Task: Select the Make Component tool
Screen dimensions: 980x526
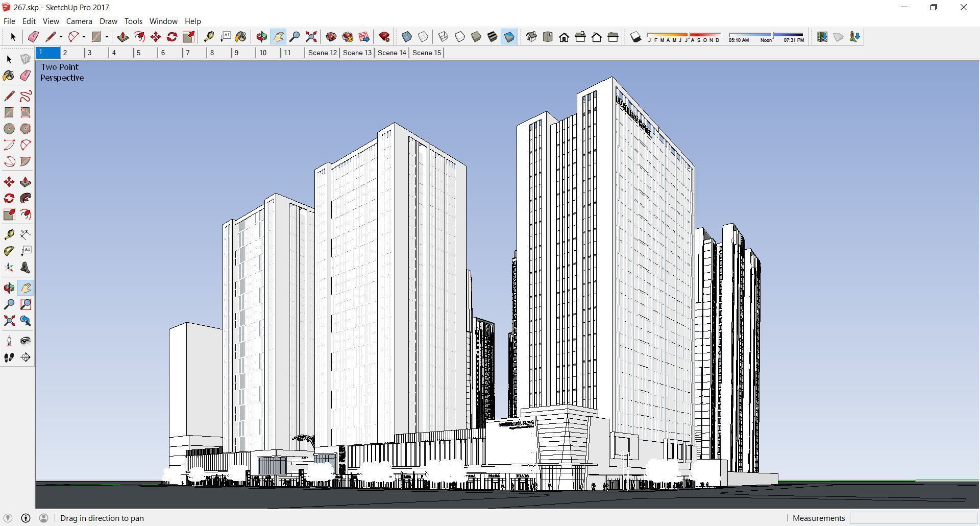Action: (26, 59)
